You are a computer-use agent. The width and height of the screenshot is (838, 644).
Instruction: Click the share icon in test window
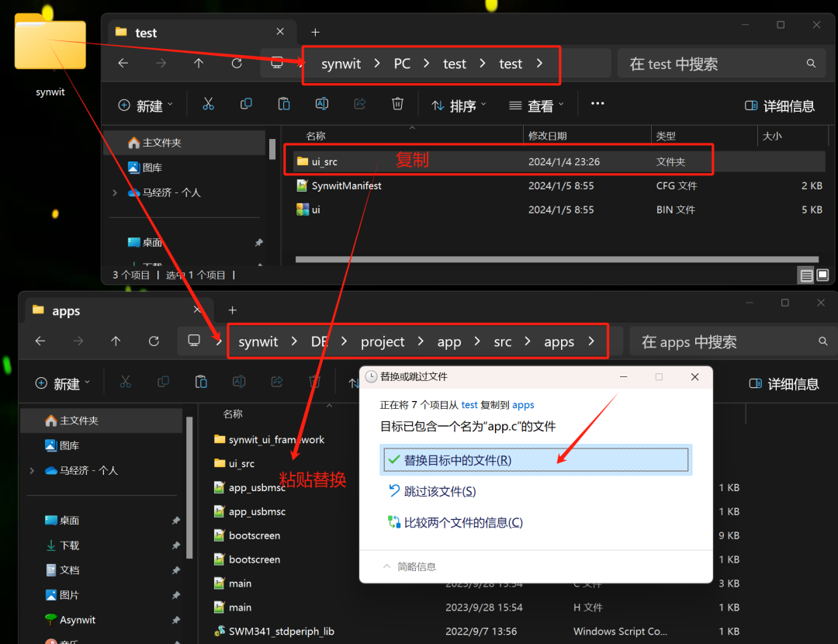(x=360, y=104)
